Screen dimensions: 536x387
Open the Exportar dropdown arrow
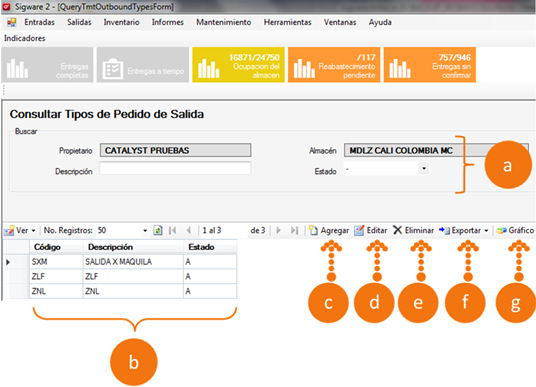486,231
